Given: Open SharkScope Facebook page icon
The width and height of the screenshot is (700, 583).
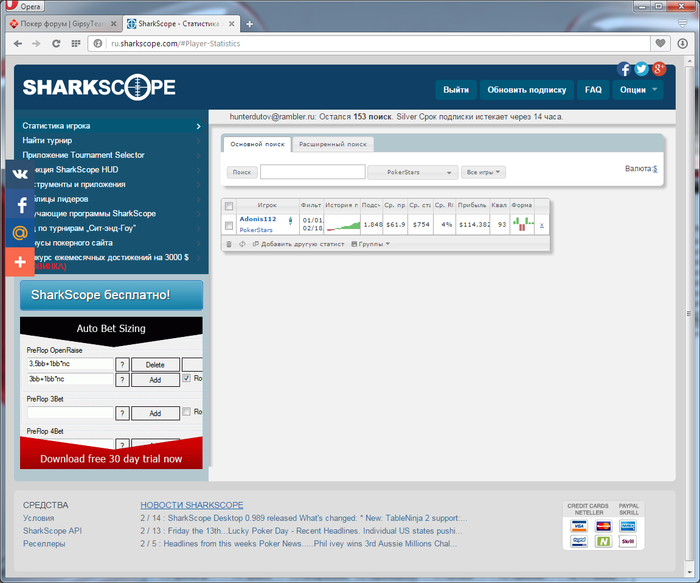Looking at the screenshot, I should pos(624,69).
